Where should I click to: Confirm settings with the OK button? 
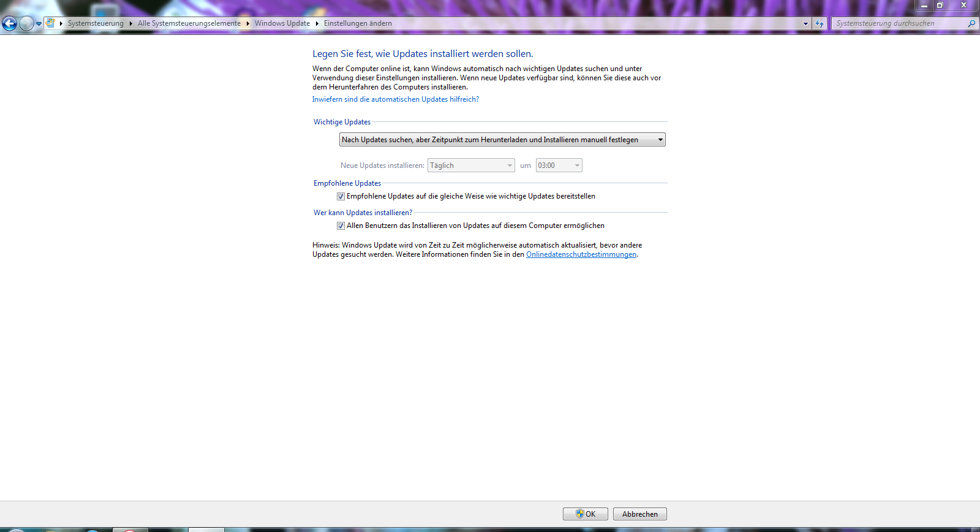[586, 514]
